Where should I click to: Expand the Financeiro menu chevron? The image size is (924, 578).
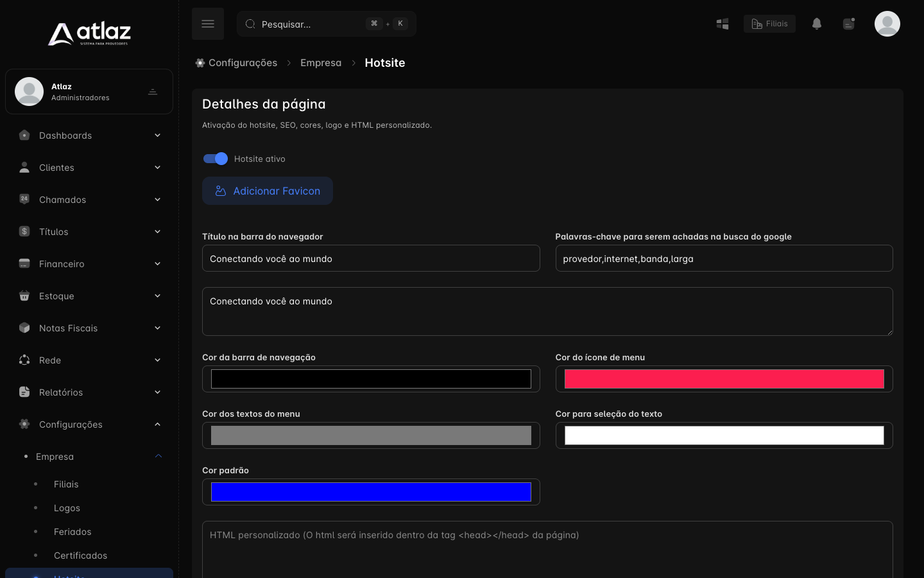click(x=157, y=263)
